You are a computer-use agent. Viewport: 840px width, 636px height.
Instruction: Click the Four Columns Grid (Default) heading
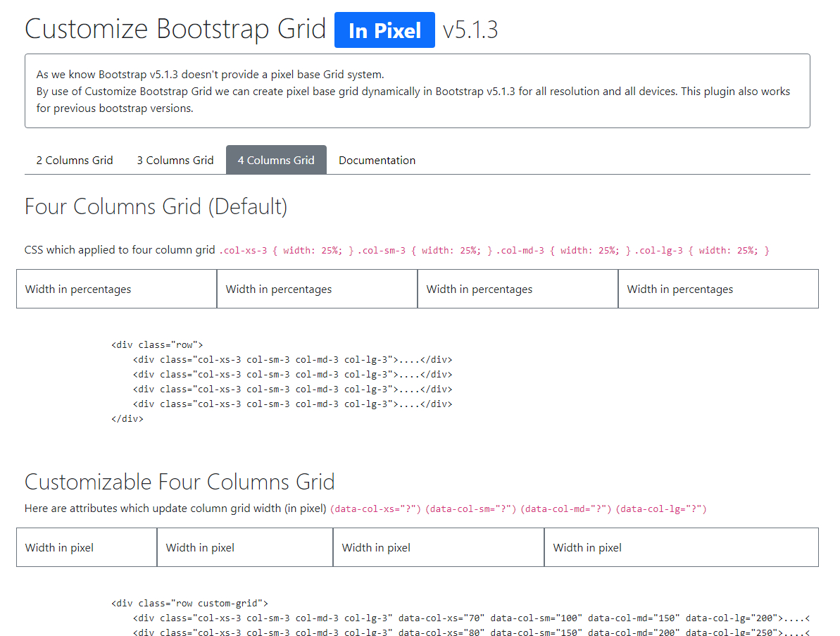pyautogui.click(x=156, y=207)
